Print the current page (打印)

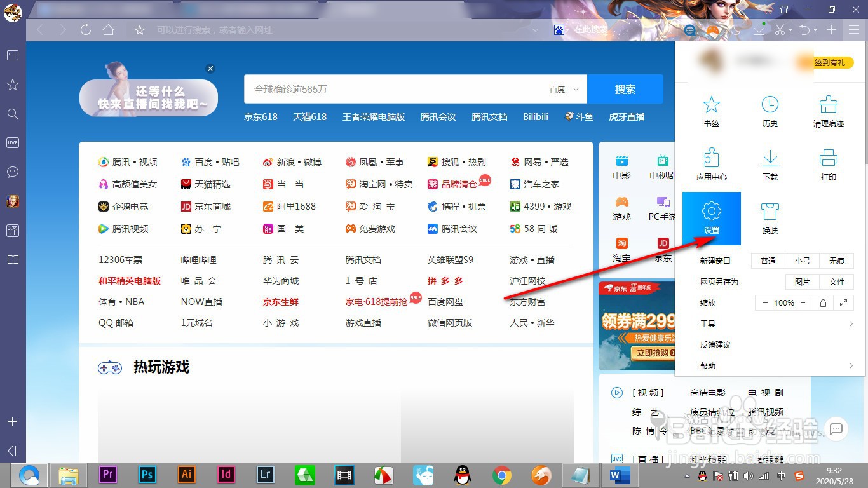point(828,165)
